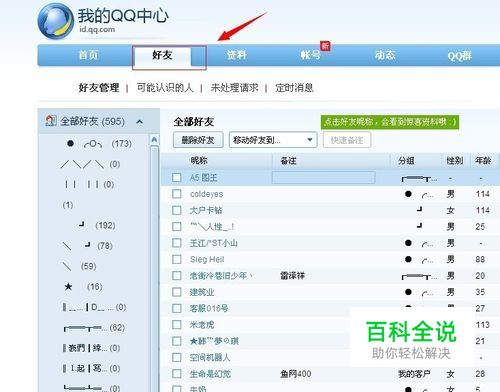This screenshot has height=392, width=500.
Task: Tick checkbox for coldeyes row
Action: [177, 194]
